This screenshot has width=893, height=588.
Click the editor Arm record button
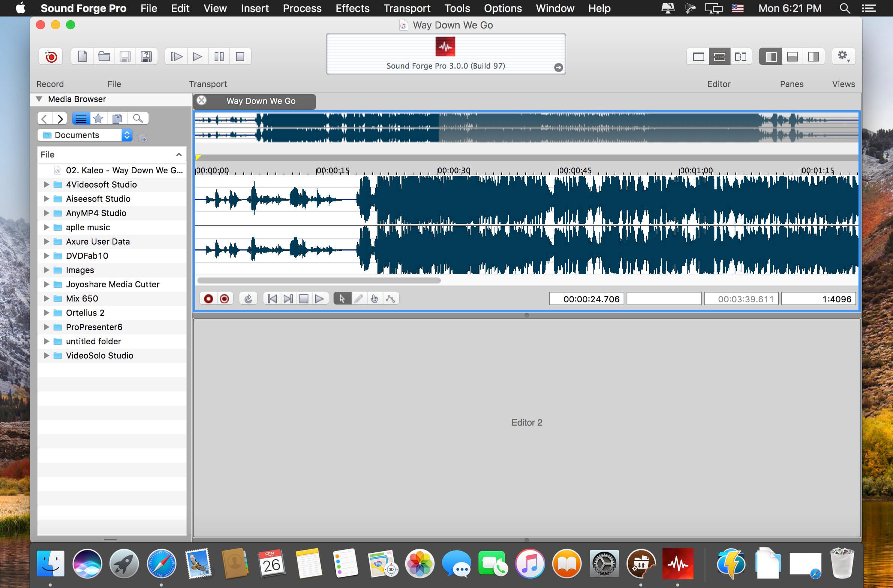coord(224,299)
